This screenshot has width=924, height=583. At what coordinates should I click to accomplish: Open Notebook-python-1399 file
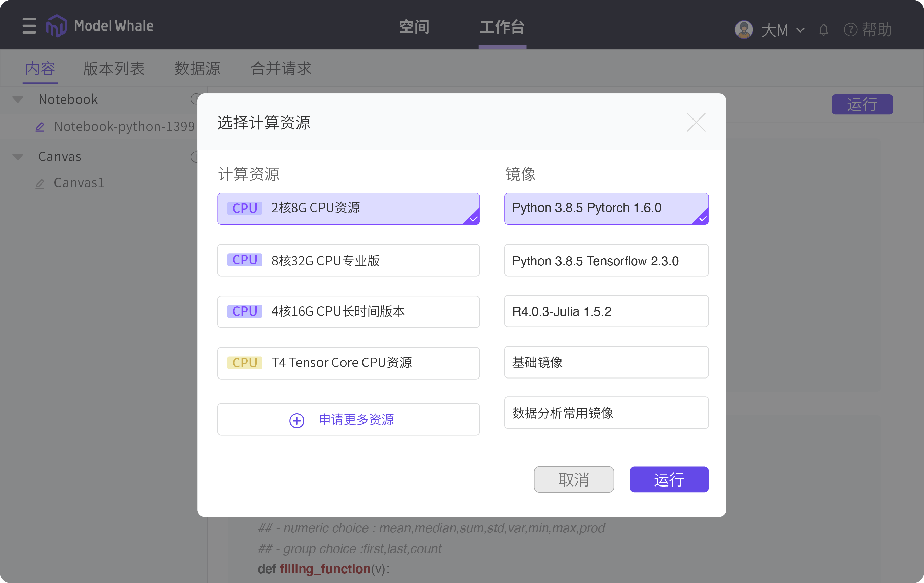[124, 126]
